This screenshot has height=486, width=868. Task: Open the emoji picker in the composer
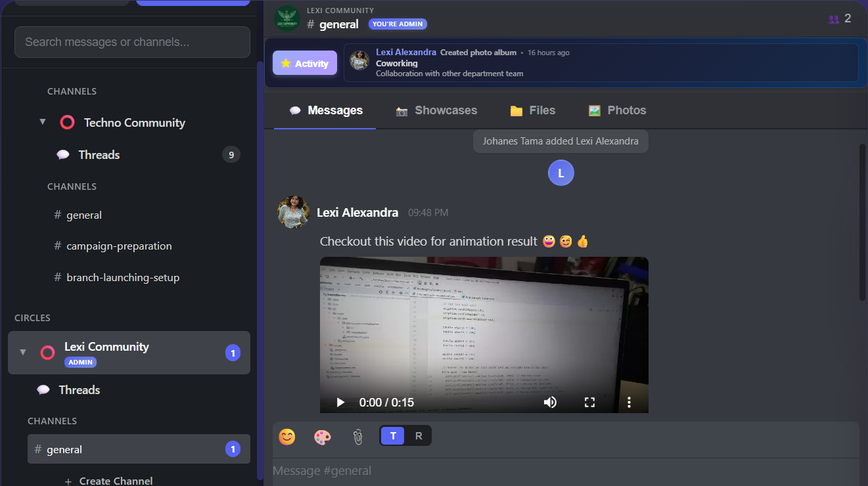pos(287,437)
